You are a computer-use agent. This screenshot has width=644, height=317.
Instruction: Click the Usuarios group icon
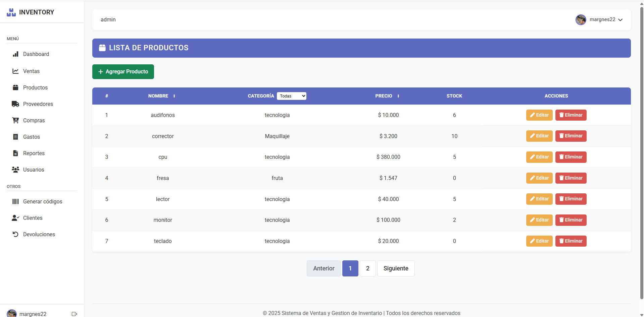point(15,170)
